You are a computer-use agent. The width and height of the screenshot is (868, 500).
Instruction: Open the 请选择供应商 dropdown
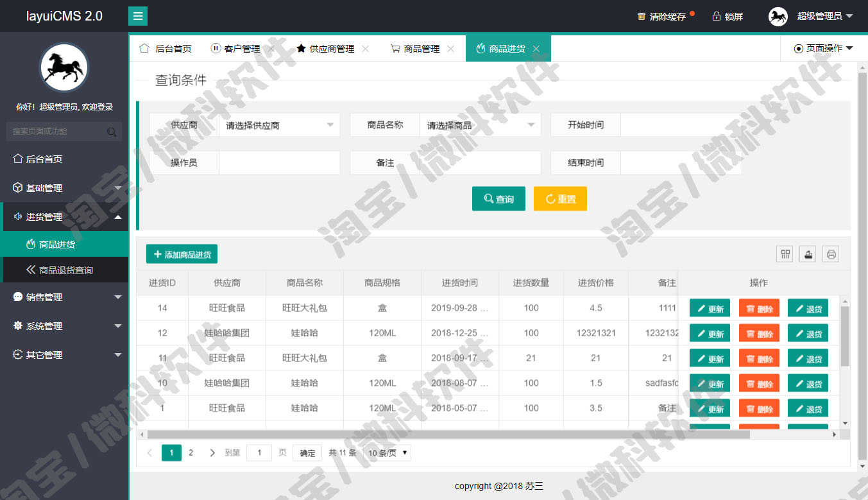[x=280, y=125]
